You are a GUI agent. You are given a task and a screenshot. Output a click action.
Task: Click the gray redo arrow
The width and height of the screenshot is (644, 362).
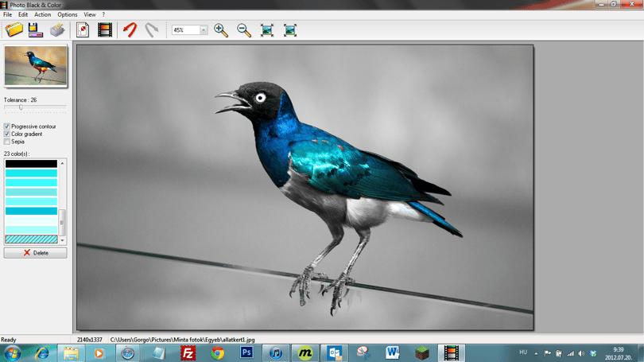point(152,30)
